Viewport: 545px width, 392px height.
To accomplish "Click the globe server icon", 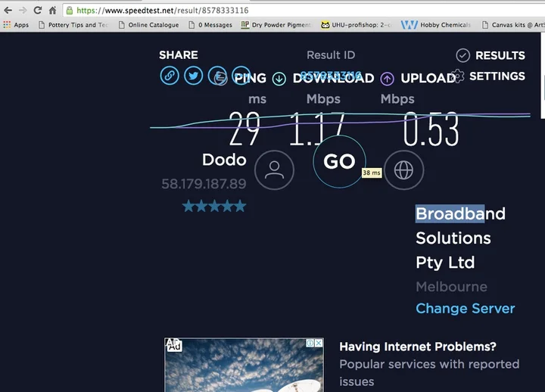I will pyautogui.click(x=403, y=170).
